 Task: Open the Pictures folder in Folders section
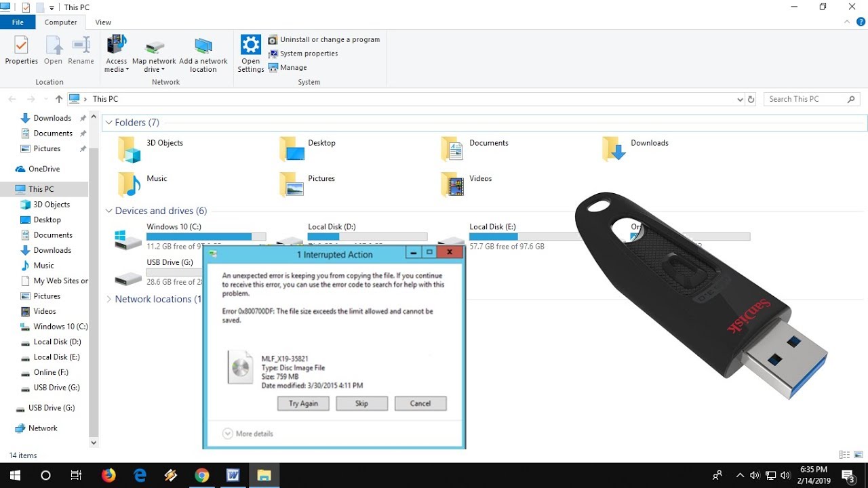click(292, 184)
